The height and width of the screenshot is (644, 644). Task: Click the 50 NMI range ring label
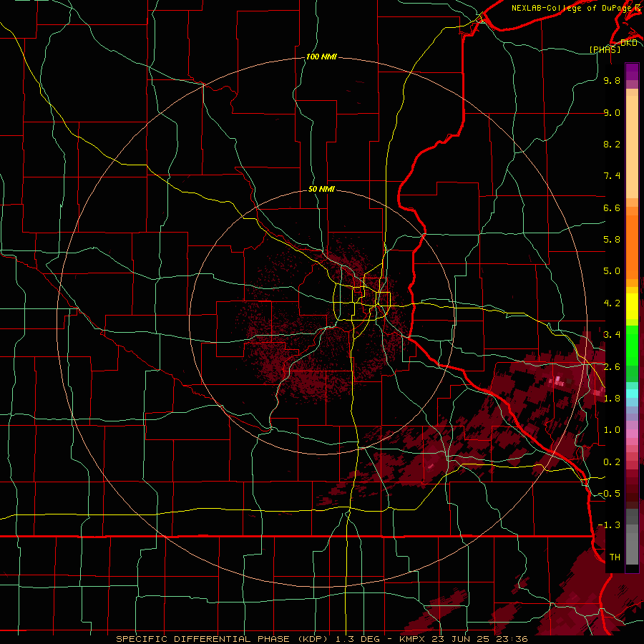click(x=321, y=189)
